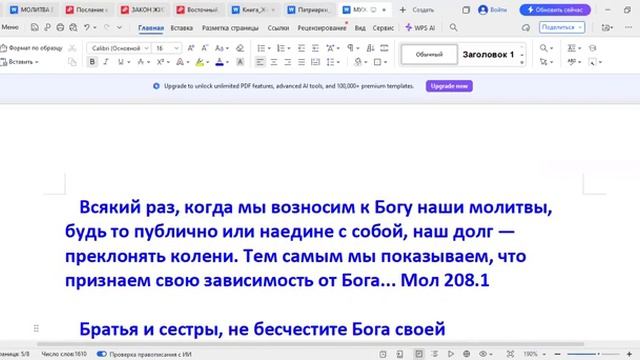Viewport: 640px width, 360px height.
Task: Open the three-dots more options menu
Action: (628, 27)
